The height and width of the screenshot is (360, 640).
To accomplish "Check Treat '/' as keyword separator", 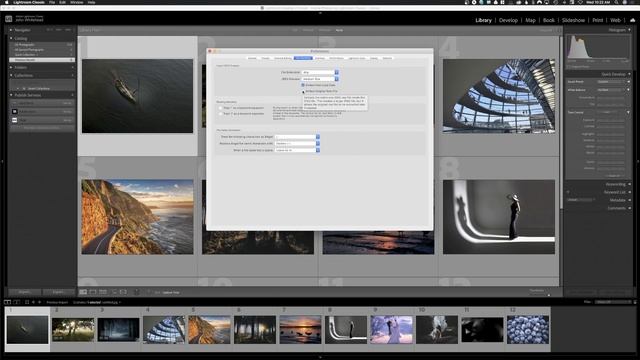I will [220, 113].
